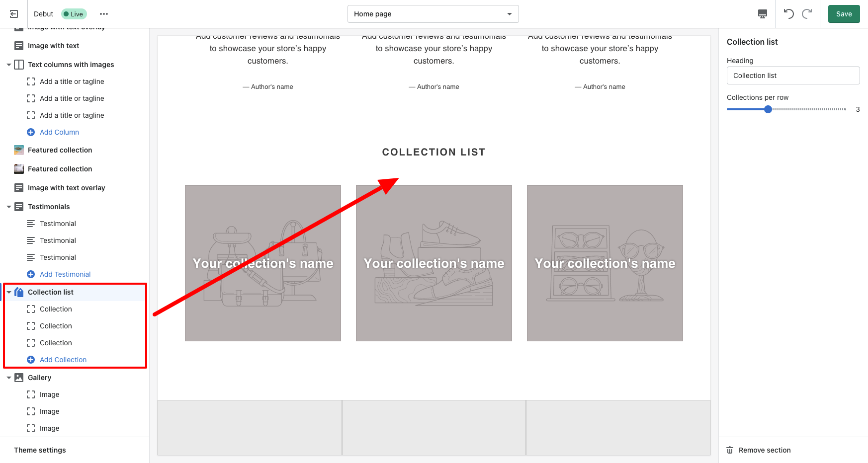Click the trash icon for Remove section
The height and width of the screenshot is (463, 868).
click(x=730, y=450)
